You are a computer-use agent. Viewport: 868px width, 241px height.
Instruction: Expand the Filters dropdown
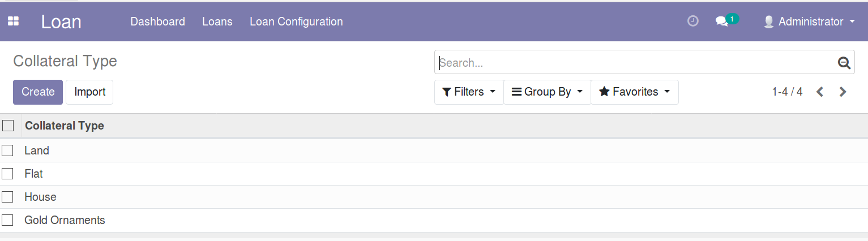pos(469,92)
